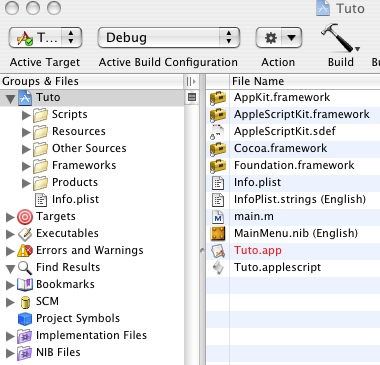Open the Active Target popup menu
The height and width of the screenshot is (365, 380).
pyautogui.click(x=45, y=38)
